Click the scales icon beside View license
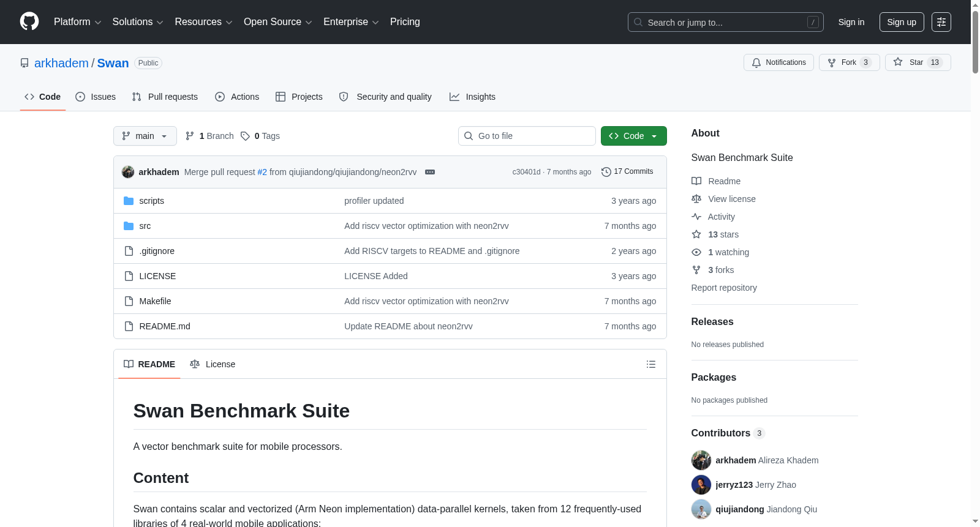 point(696,199)
